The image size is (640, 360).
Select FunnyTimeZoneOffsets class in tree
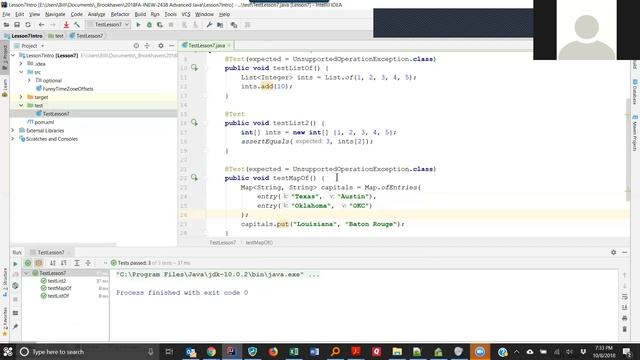[x=64, y=89]
